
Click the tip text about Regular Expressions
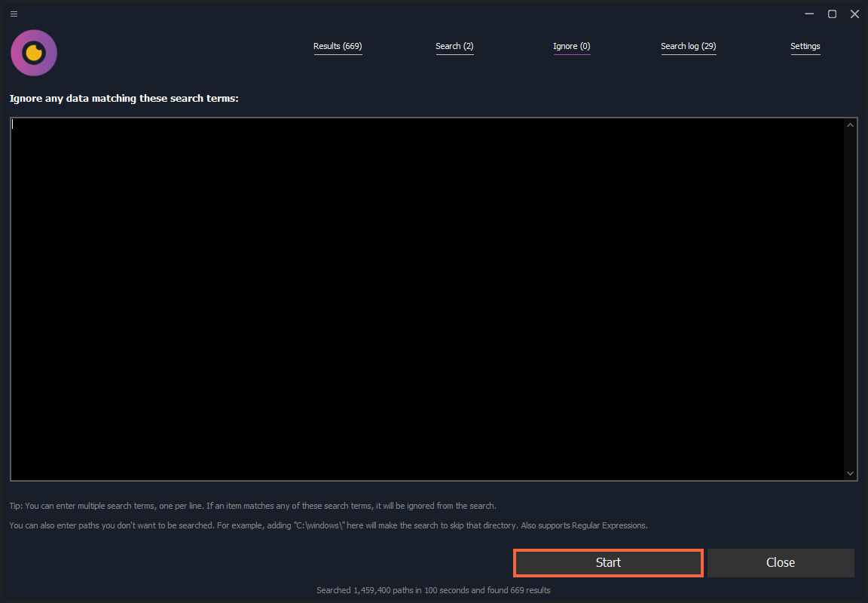(x=328, y=525)
